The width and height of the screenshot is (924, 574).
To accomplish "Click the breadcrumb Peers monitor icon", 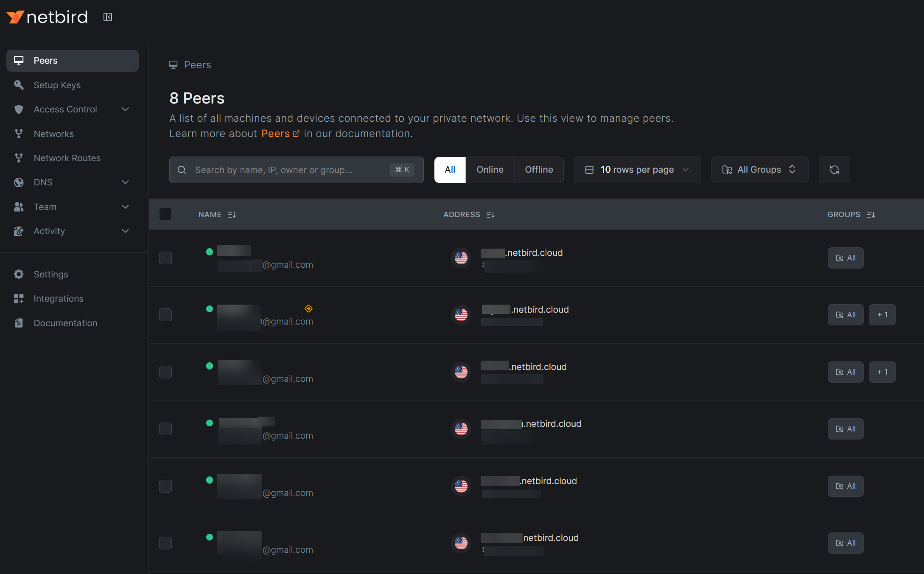I will (173, 65).
